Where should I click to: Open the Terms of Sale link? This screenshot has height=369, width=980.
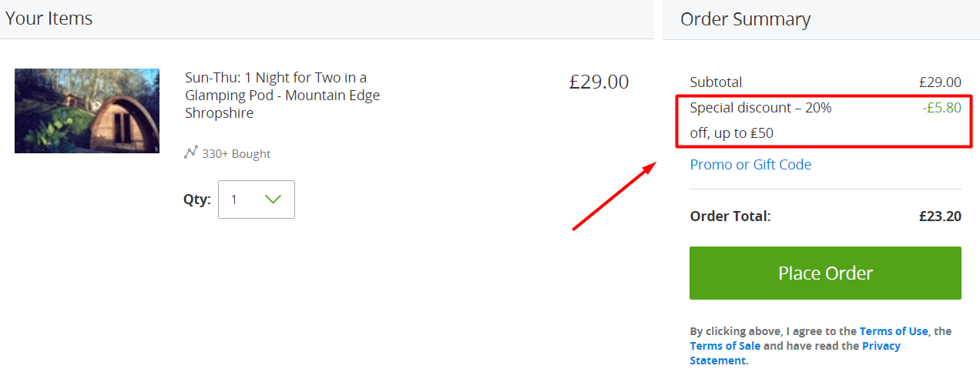tap(725, 346)
